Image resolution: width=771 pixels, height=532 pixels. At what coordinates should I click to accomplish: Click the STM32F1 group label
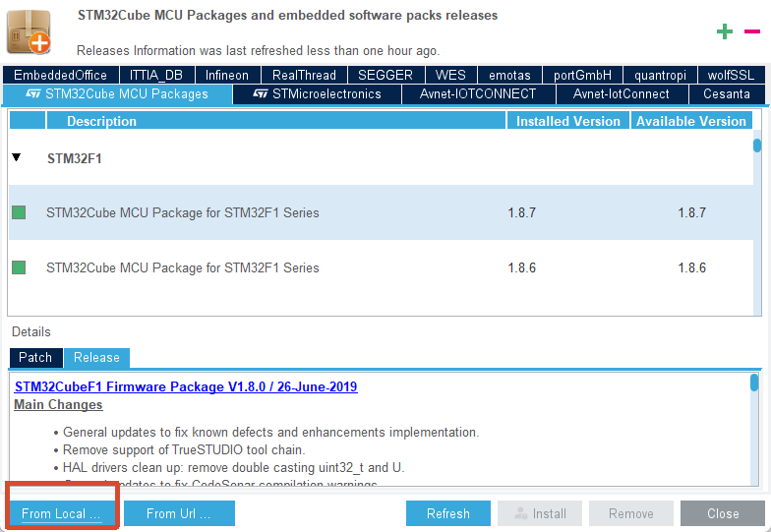tap(75, 159)
